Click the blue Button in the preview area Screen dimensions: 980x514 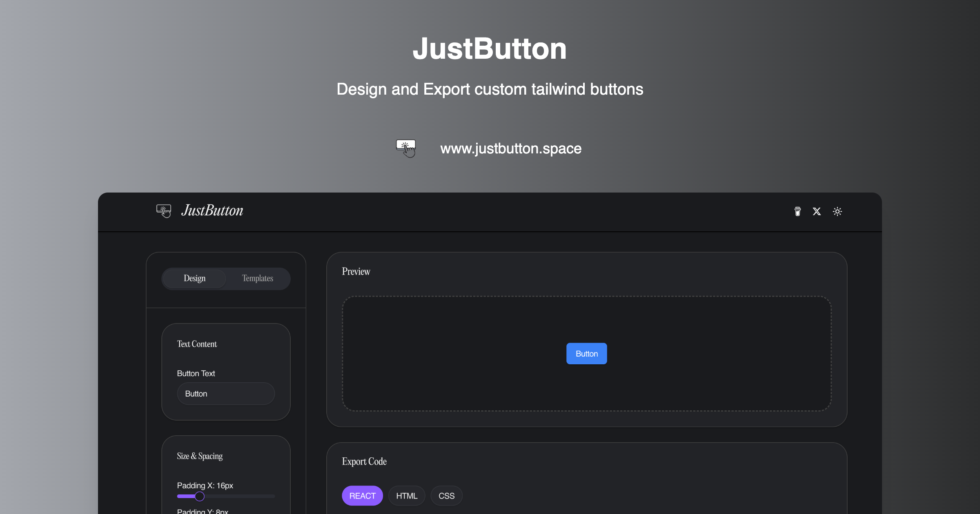point(586,353)
